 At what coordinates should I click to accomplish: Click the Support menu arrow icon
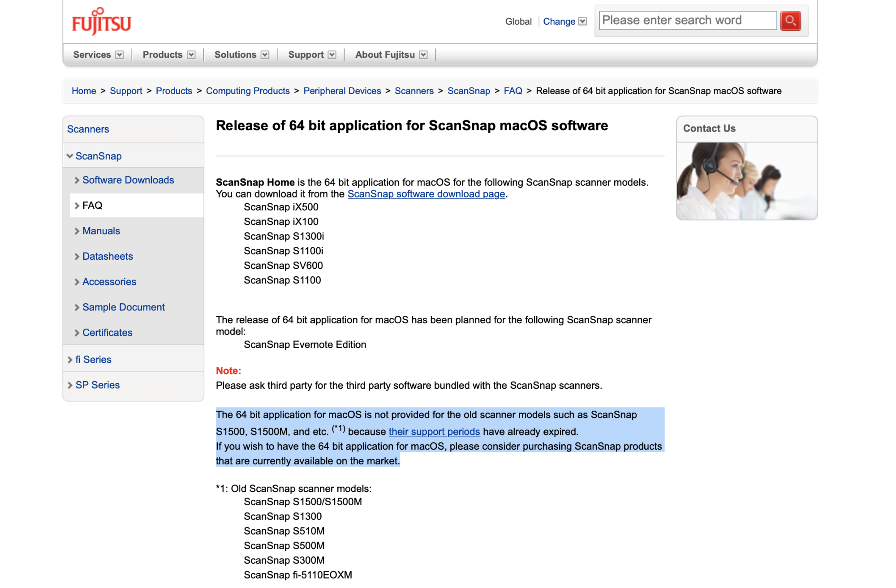click(x=332, y=55)
